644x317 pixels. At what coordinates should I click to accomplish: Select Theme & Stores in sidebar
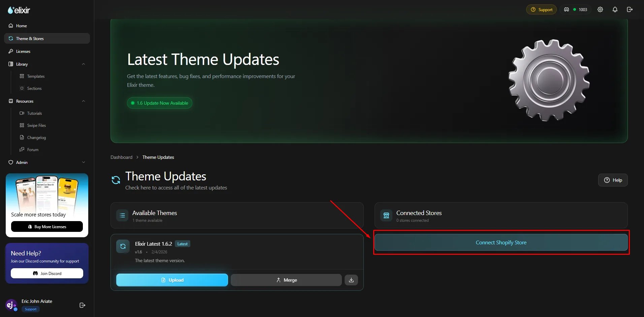tap(47, 38)
